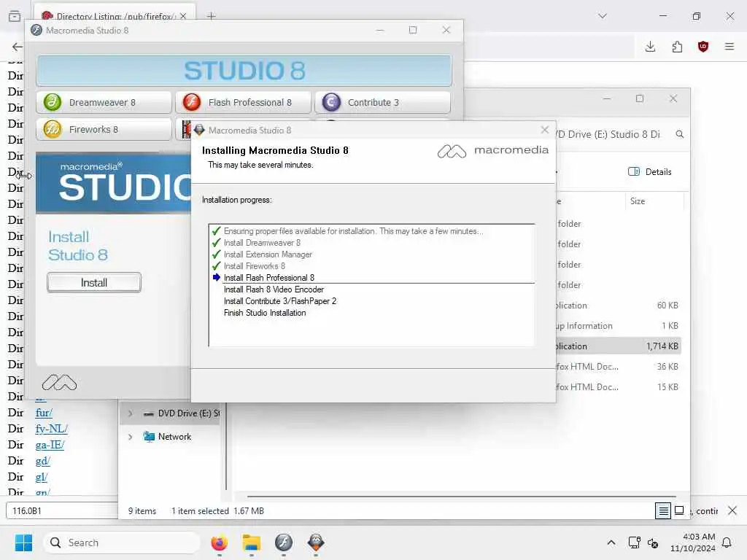Close the installer progress dialog
747x560 pixels.
545,130
